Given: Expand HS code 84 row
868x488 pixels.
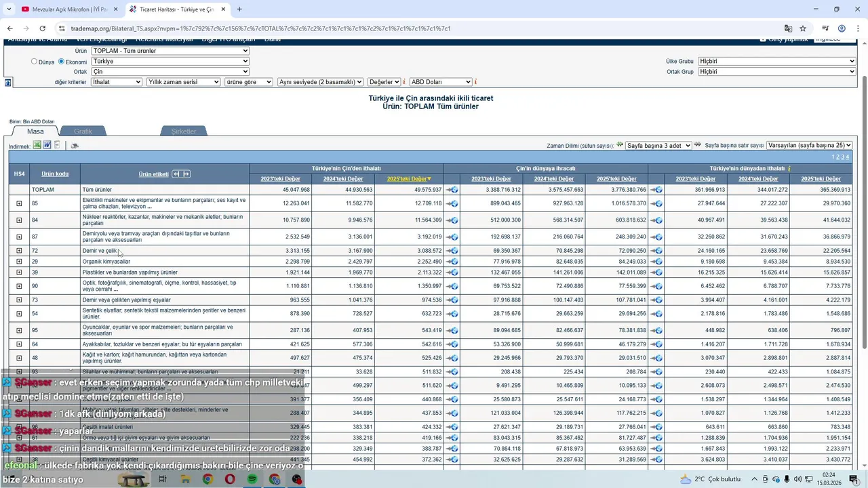Looking at the screenshot, I should [x=19, y=220].
